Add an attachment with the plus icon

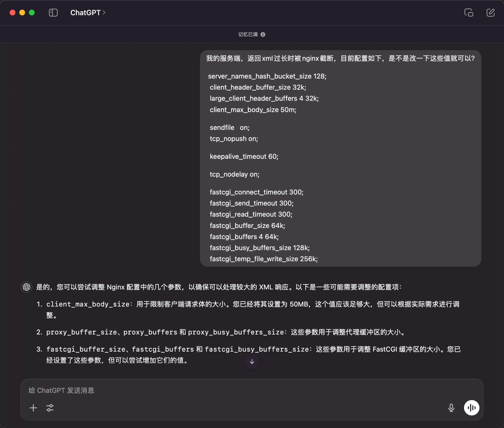pos(33,408)
